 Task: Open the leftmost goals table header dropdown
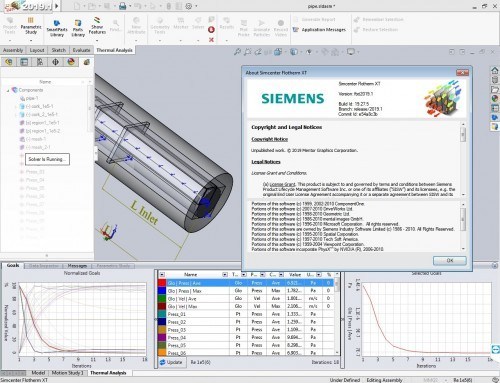(162, 274)
